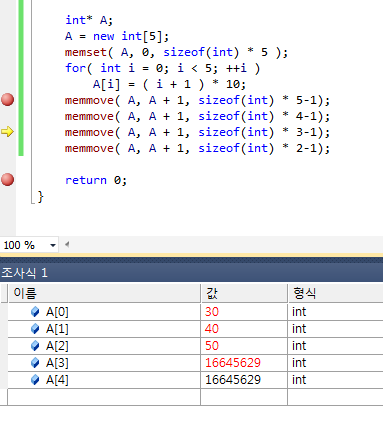Click the value 40 for A[1]
This screenshot has height=422, width=383.
click(x=212, y=329)
